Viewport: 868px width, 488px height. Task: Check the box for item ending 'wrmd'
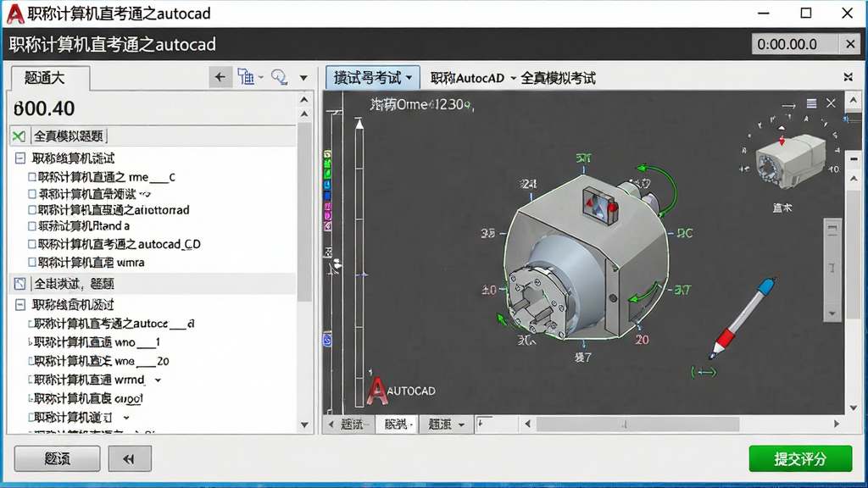click(31, 380)
